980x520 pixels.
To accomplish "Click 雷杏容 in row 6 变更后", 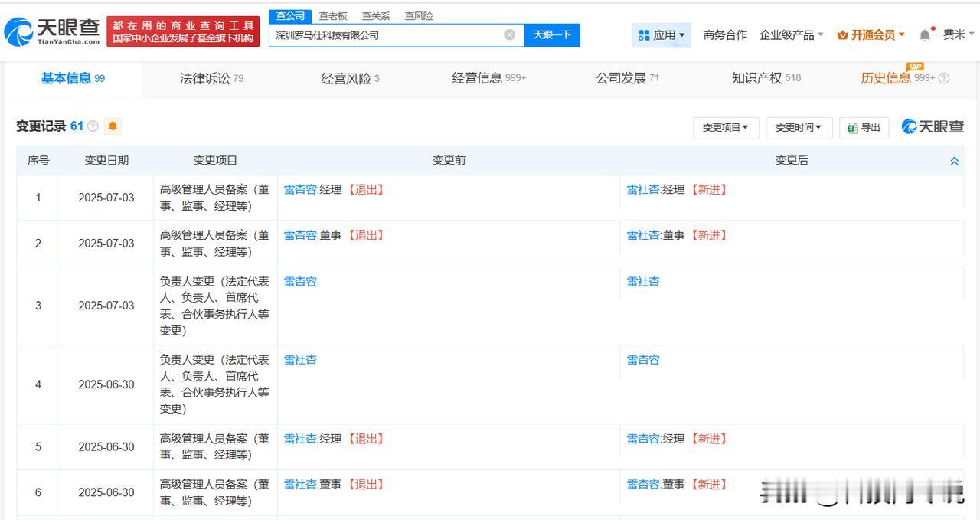I will [643, 484].
